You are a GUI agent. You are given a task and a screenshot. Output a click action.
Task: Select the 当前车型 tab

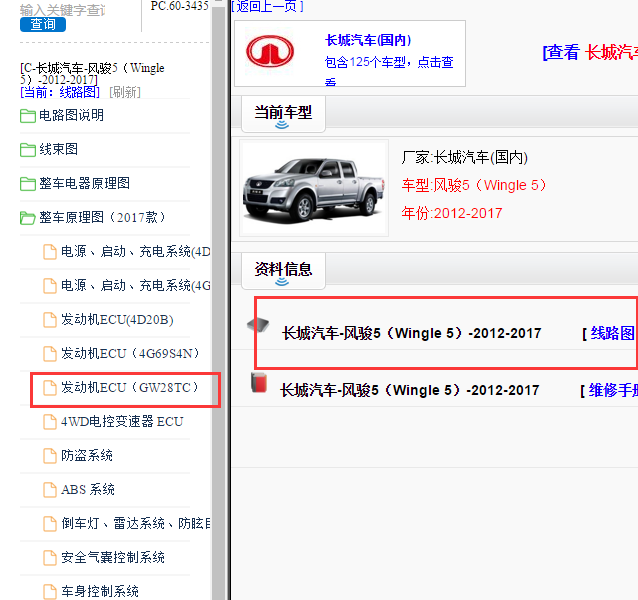283,114
